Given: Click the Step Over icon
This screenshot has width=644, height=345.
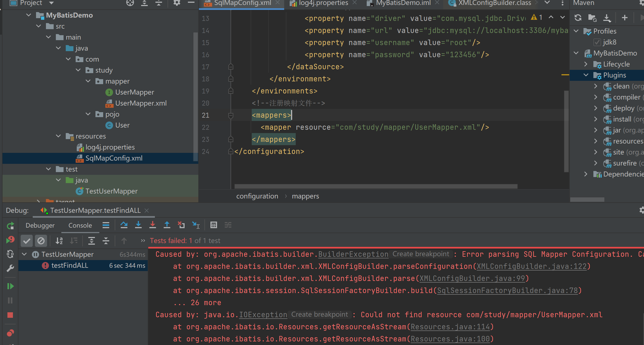Looking at the screenshot, I should click(x=124, y=225).
